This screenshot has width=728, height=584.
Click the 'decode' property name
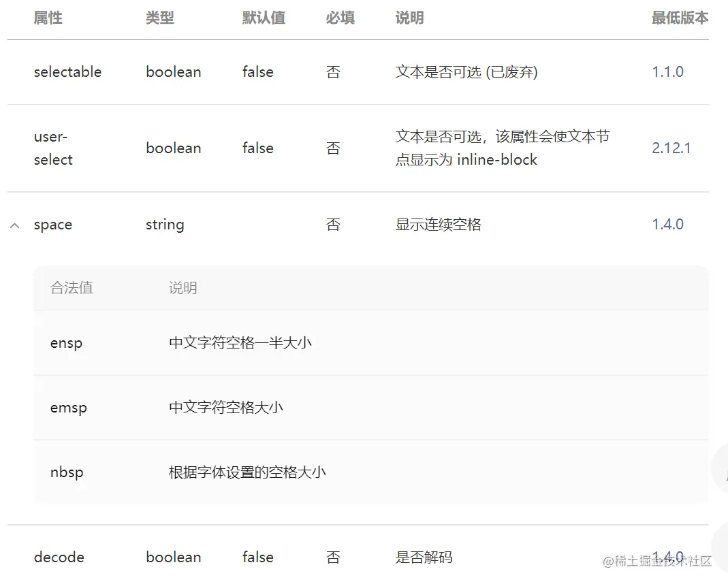point(59,557)
